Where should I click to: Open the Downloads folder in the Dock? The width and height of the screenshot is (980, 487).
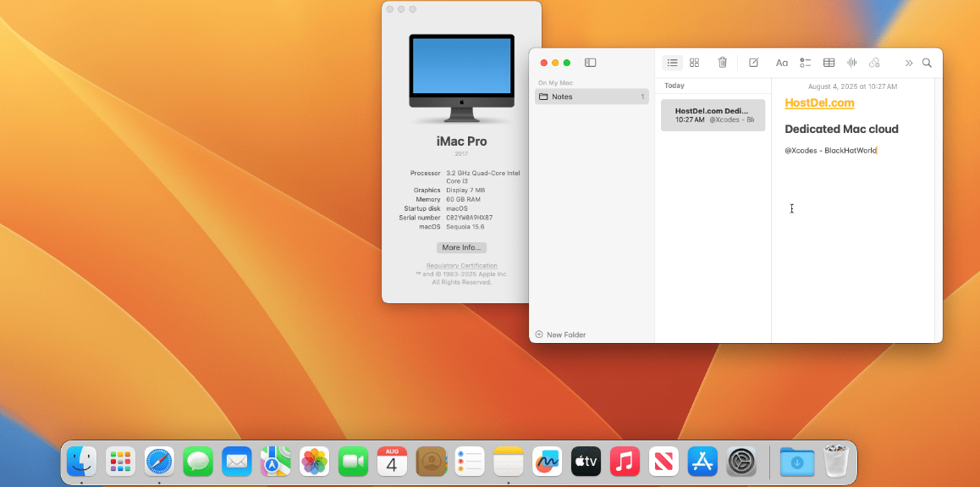click(797, 462)
